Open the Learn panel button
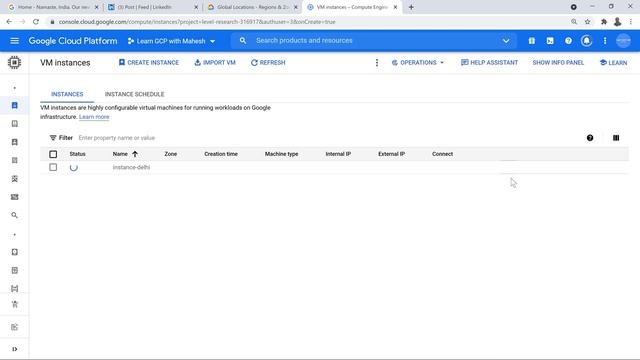This screenshot has width=640, height=360. point(613,62)
